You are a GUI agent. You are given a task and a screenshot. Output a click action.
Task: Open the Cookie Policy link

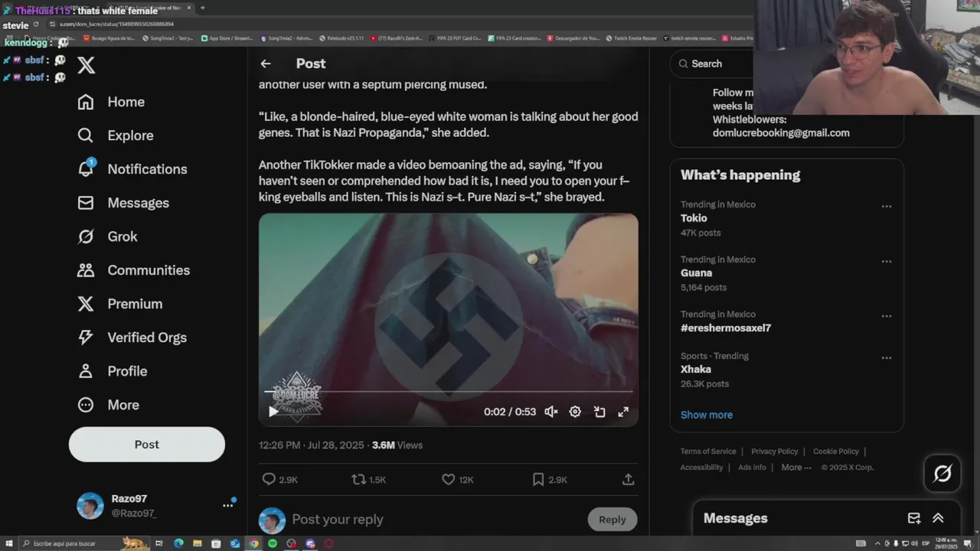pos(836,452)
